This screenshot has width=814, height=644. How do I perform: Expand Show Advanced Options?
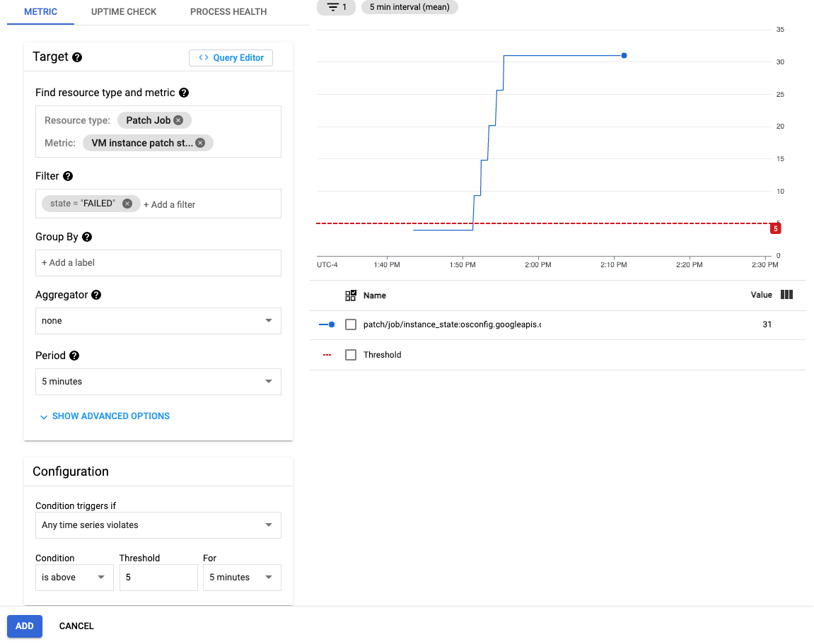click(x=105, y=416)
